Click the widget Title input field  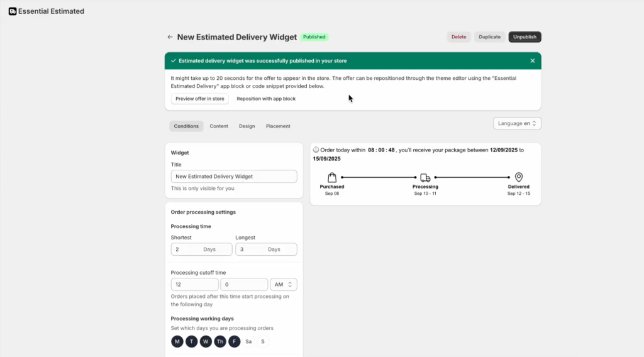pos(234,177)
